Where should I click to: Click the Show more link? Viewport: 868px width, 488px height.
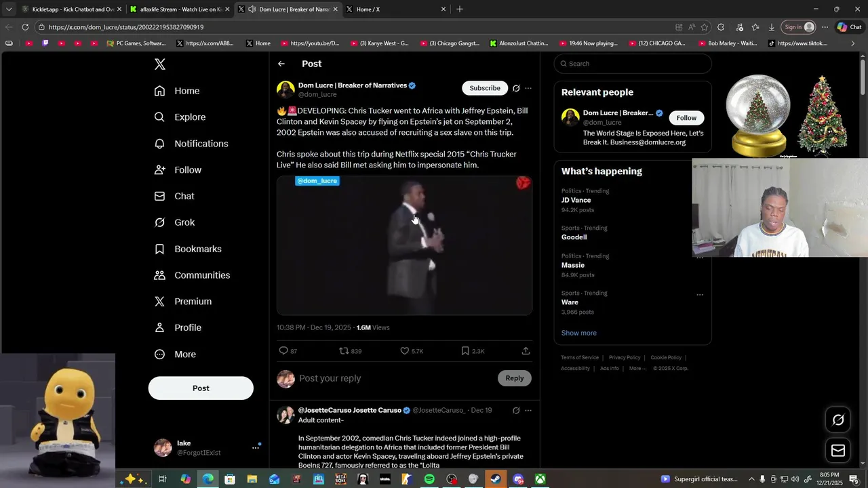[x=579, y=333]
